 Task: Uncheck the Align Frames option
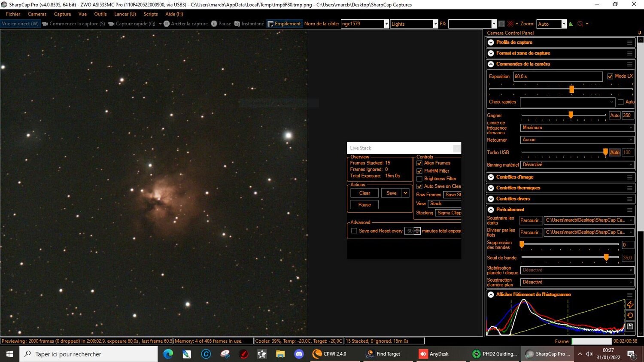pyautogui.click(x=419, y=163)
